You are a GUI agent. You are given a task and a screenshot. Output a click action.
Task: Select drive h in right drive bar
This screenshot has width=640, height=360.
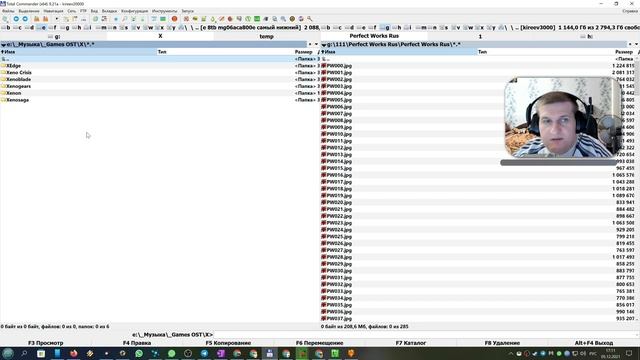396,27
